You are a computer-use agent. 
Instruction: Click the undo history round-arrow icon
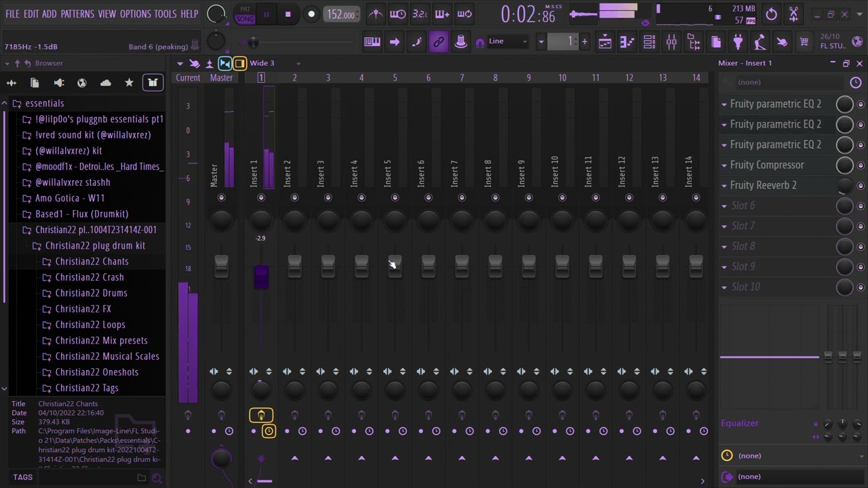point(771,14)
